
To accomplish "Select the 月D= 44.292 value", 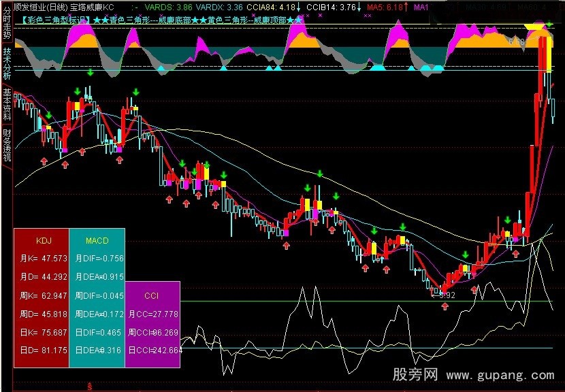I will [x=44, y=277].
